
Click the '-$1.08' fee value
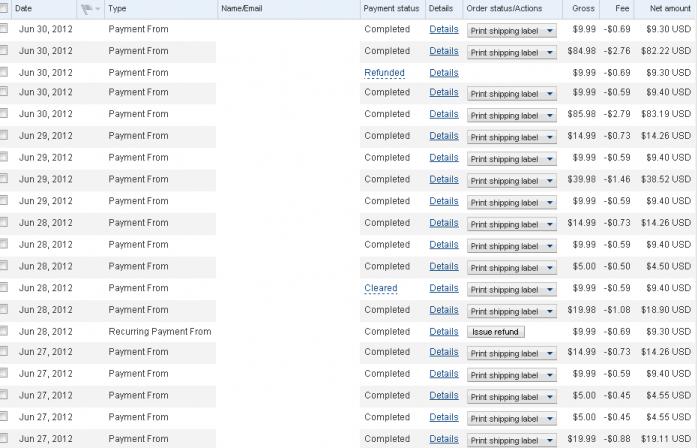coord(617,310)
